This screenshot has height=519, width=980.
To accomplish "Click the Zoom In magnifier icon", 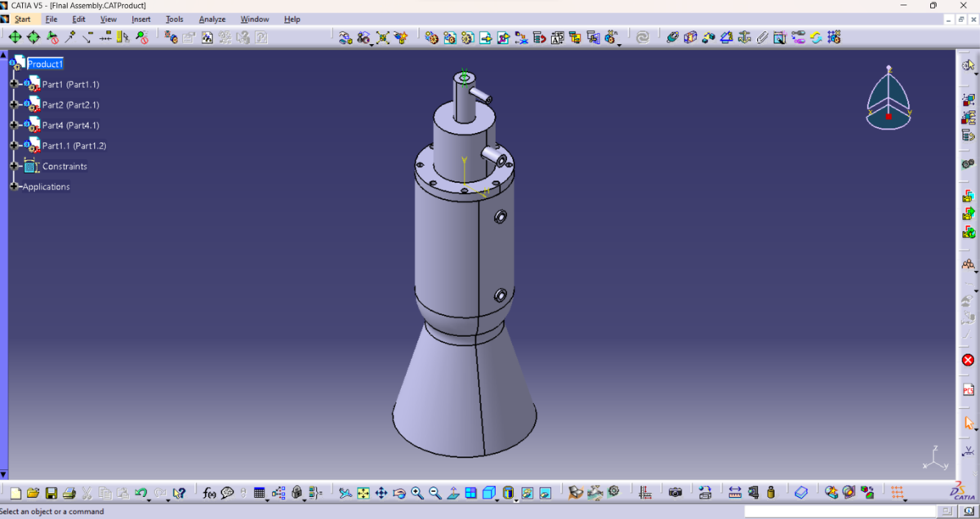I will click(x=417, y=493).
